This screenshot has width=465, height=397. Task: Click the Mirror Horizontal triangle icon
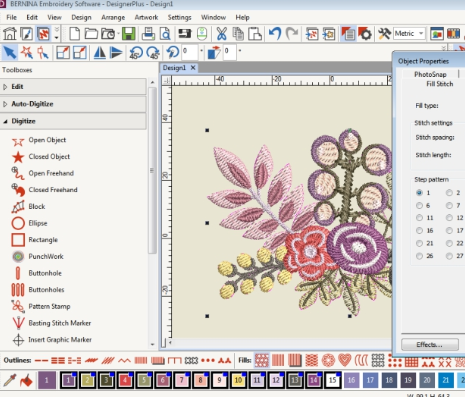pos(100,52)
